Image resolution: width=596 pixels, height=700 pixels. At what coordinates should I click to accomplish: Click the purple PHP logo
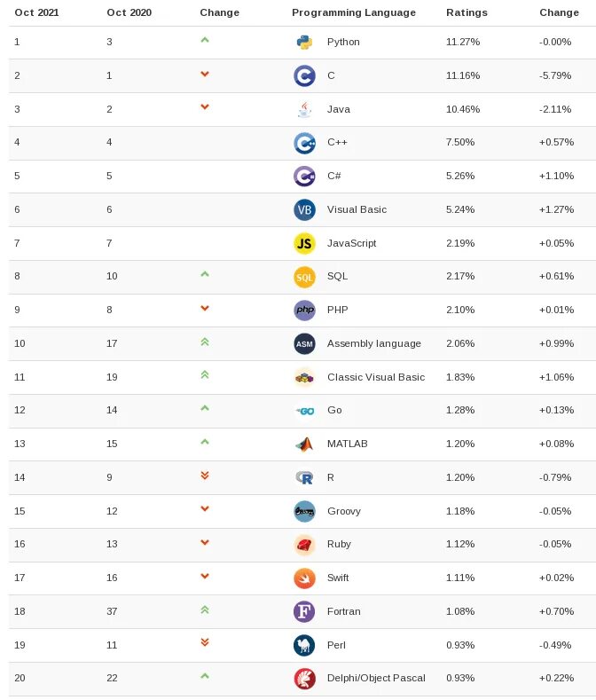tap(304, 310)
